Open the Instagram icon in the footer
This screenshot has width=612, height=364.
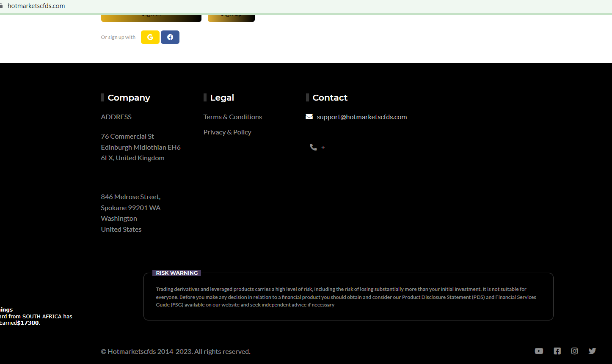click(574, 351)
